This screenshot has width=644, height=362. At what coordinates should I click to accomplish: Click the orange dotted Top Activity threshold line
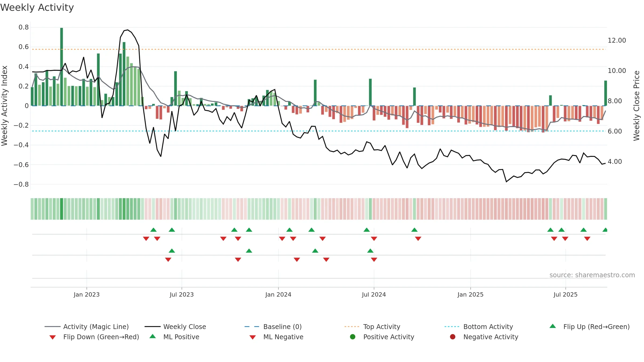319,49
